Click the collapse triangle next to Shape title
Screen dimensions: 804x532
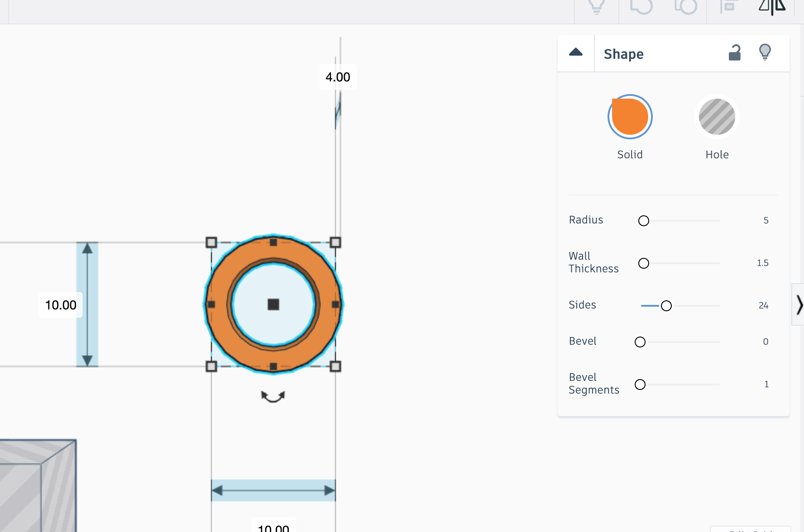pos(575,52)
